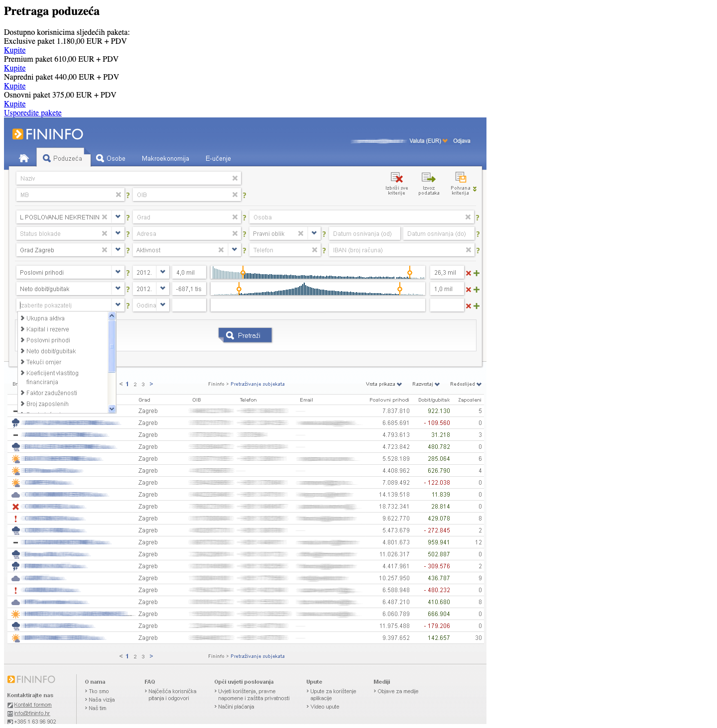Open the Valuta (EUR) currency dropdown

coord(428,141)
